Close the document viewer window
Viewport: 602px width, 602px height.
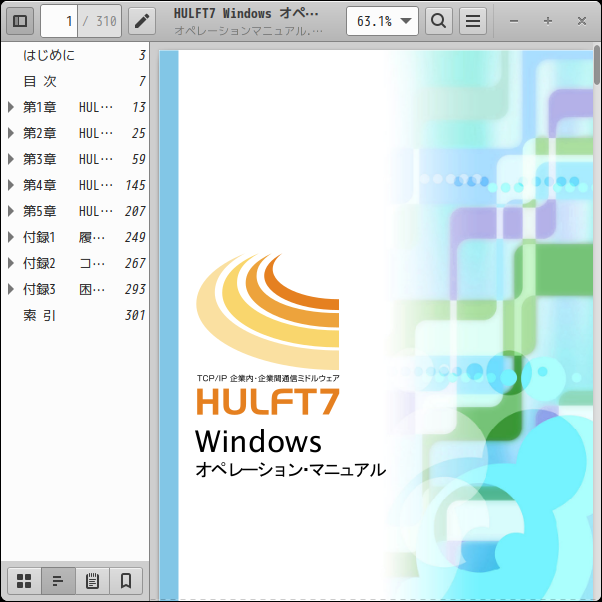point(582,21)
